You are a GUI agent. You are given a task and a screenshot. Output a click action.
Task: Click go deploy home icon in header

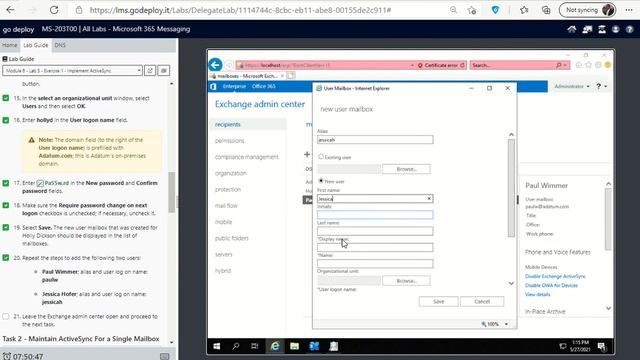point(571,29)
